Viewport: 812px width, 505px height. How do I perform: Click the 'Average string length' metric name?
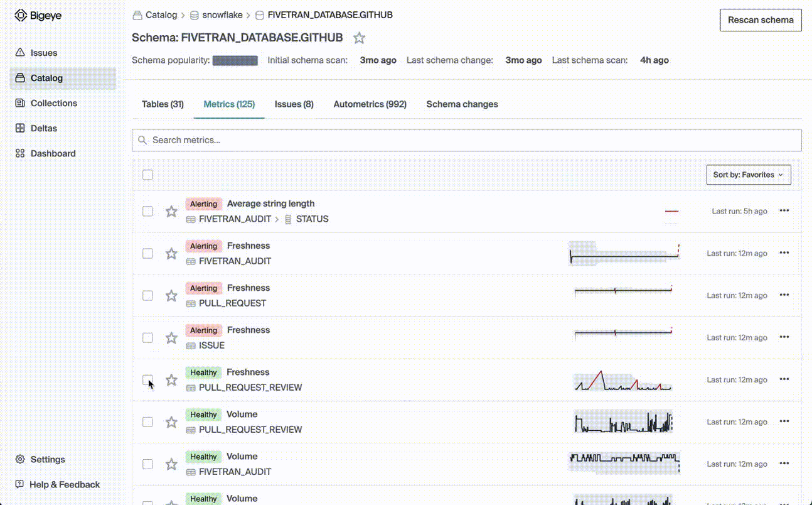coord(271,204)
